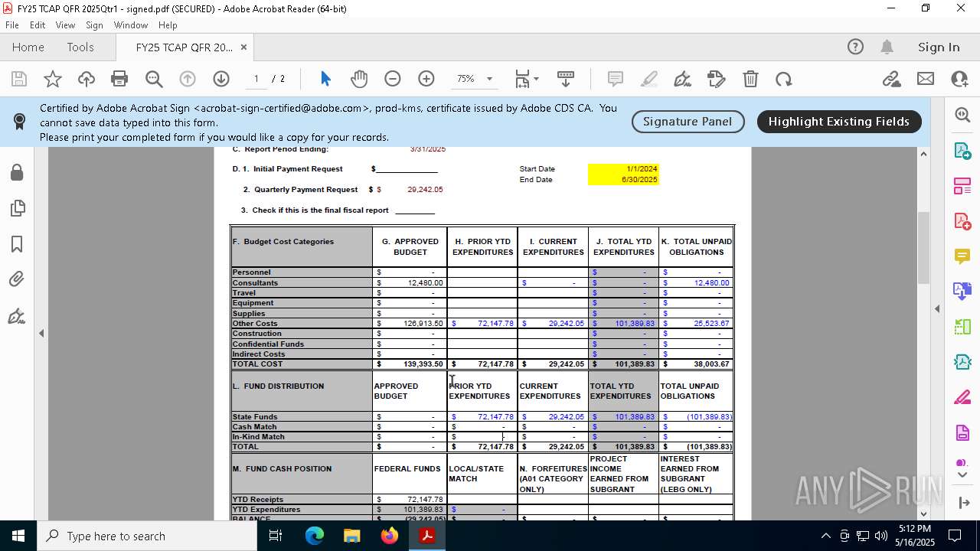The image size is (980, 551).
Task: Open the security lock panel in left sidebar
Action: [x=17, y=172]
